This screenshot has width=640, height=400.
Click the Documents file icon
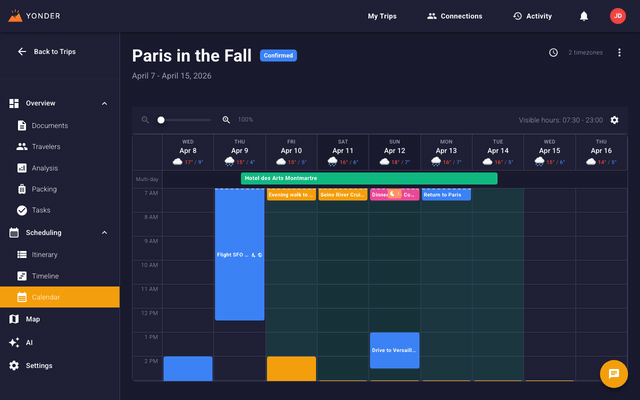click(x=22, y=125)
